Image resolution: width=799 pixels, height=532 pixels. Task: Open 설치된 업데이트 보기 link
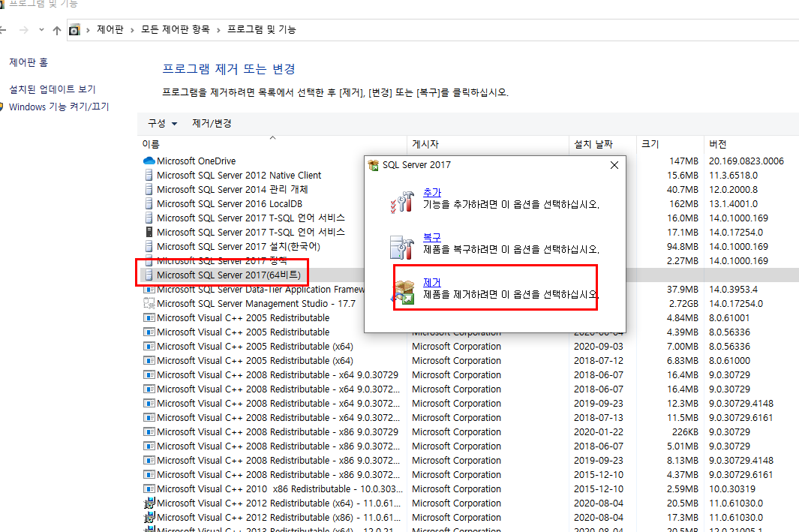tap(53, 89)
